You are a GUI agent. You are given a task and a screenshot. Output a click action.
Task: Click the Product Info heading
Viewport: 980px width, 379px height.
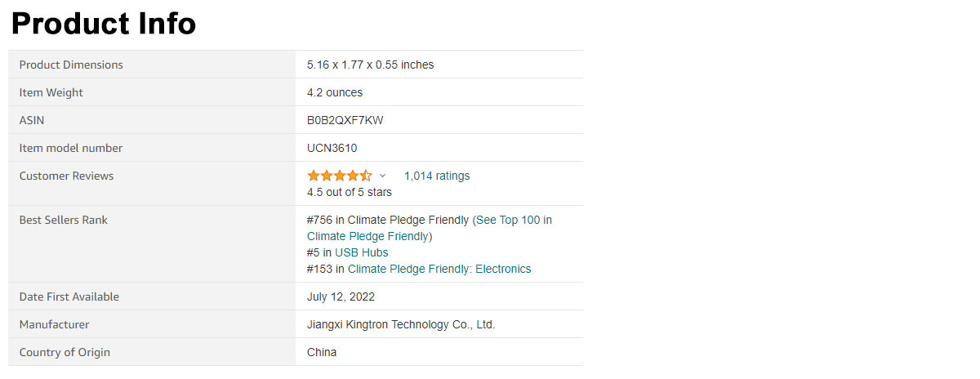104,23
